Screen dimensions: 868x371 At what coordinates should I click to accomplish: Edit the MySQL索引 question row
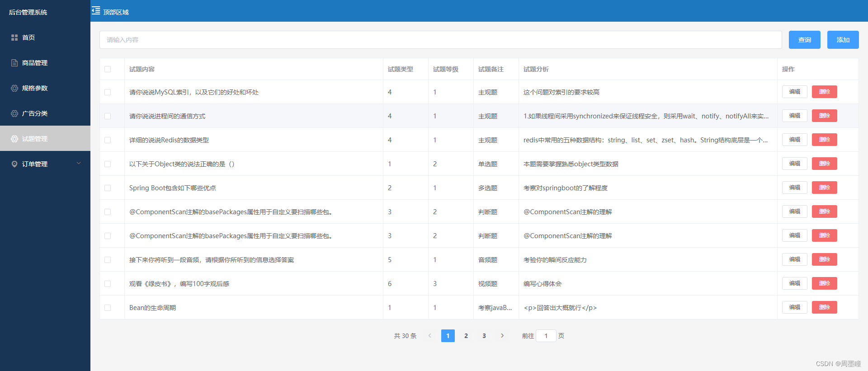click(795, 92)
